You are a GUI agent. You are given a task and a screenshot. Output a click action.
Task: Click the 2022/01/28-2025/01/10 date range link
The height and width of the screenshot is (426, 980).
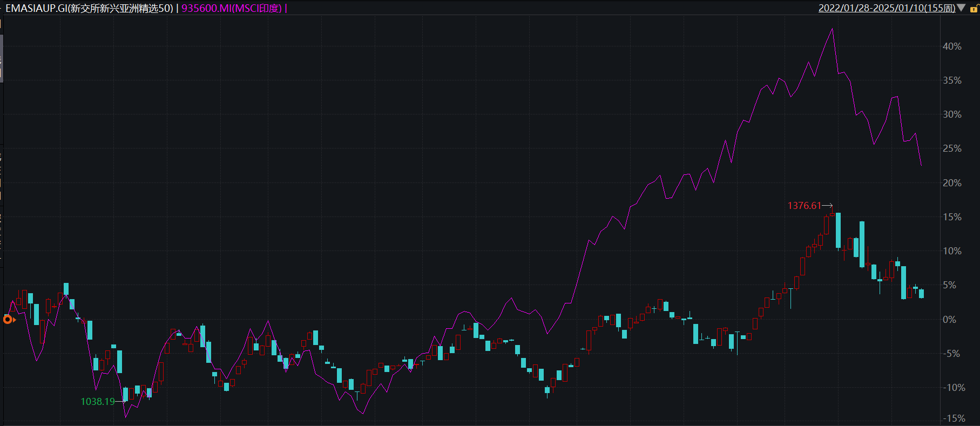887,8
